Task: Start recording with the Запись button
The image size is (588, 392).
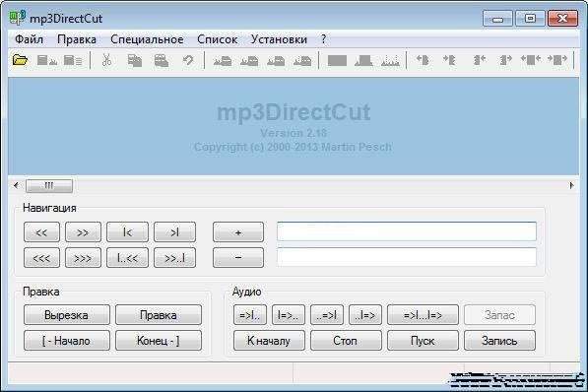Action: [500, 340]
